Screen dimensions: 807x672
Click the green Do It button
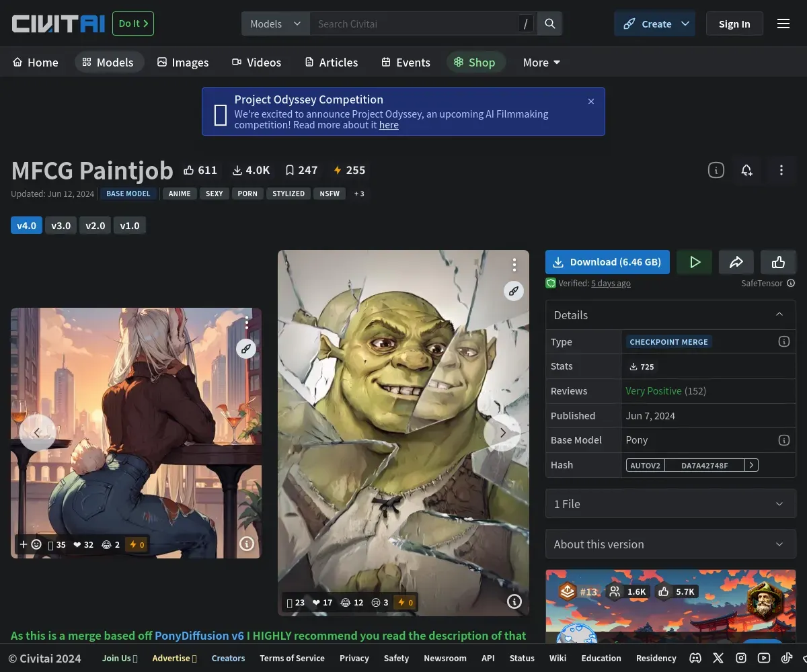133,24
